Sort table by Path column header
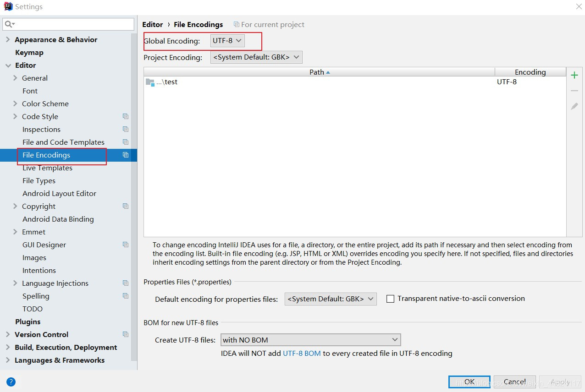This screenshot has width=585, height=392. [319, 72]
